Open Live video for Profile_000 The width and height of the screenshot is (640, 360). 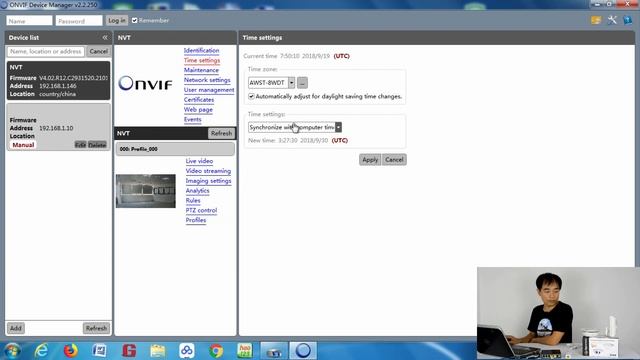click(x=199, y=161)
